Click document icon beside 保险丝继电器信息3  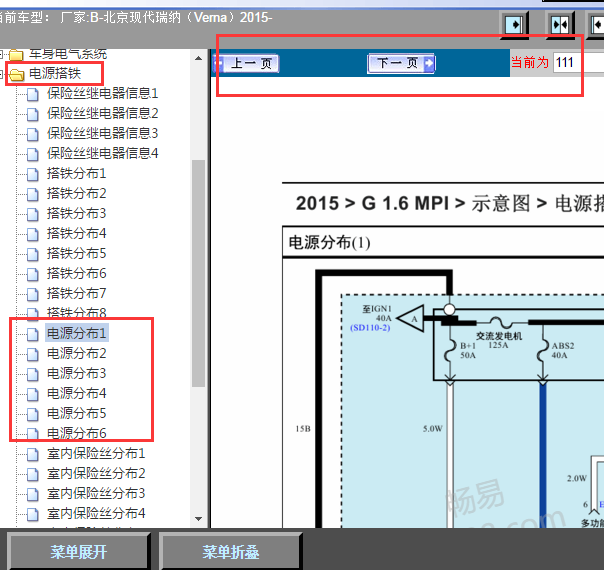(33, 134)
